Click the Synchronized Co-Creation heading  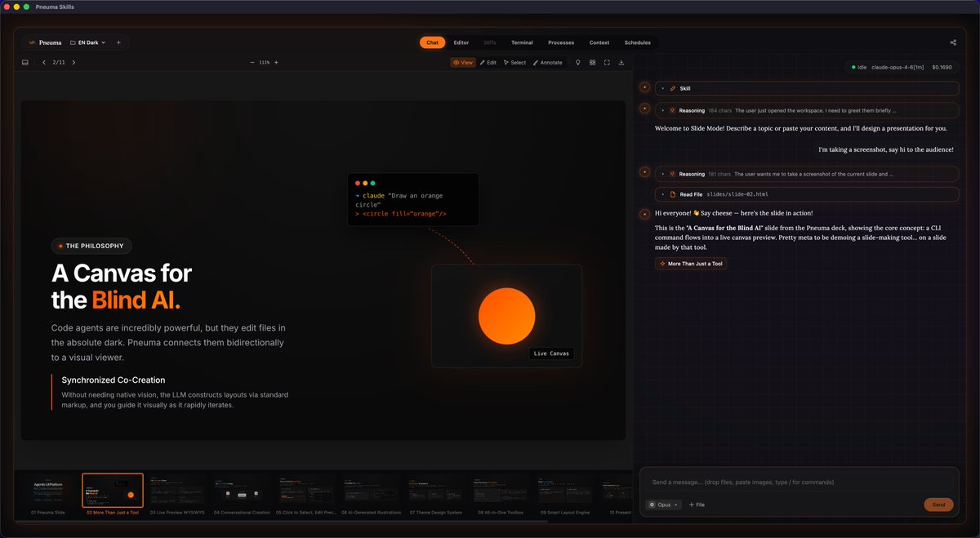(114, 380)
